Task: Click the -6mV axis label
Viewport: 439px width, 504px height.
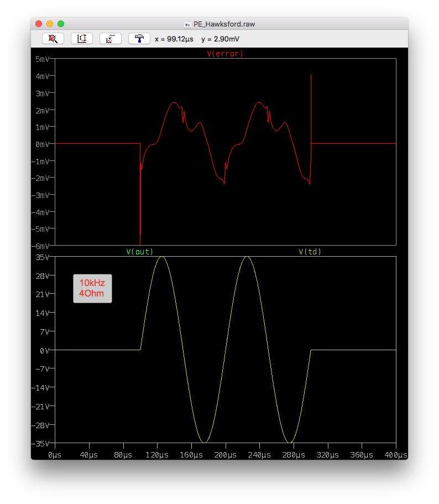Action: coord(40,246)
